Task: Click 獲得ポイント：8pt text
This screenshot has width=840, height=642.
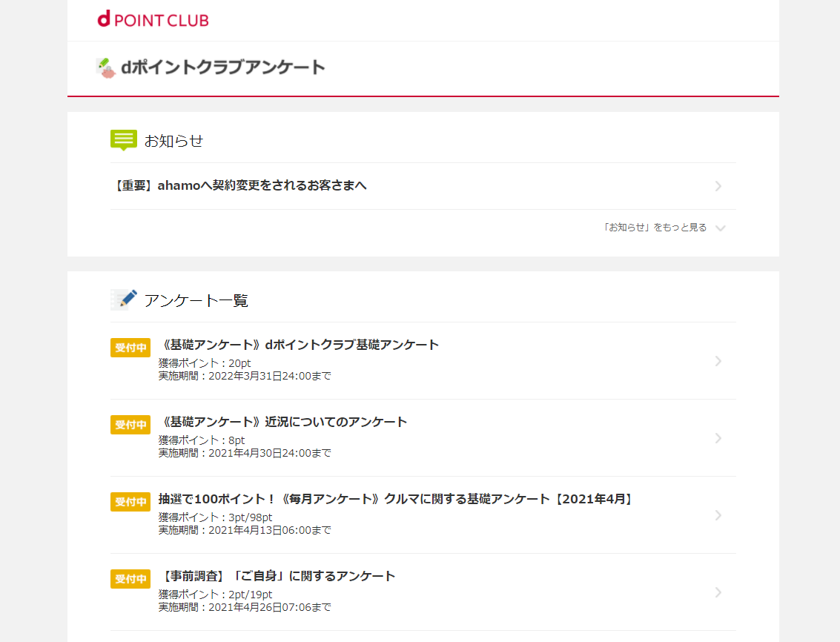Action: coord(202,440)
